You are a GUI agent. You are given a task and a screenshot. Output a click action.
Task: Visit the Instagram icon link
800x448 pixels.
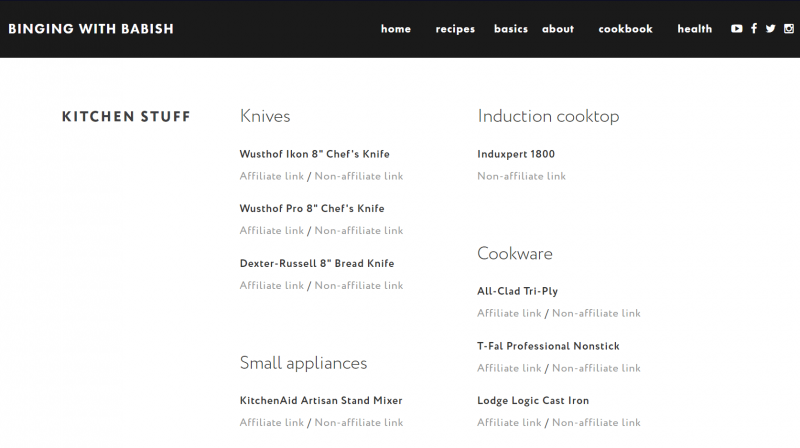[x=788, y=29]
